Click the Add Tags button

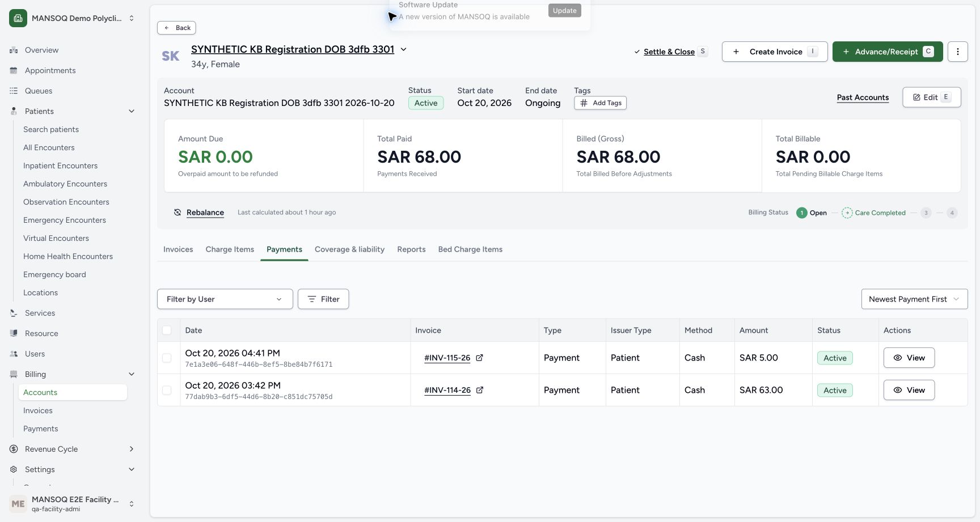600,103
